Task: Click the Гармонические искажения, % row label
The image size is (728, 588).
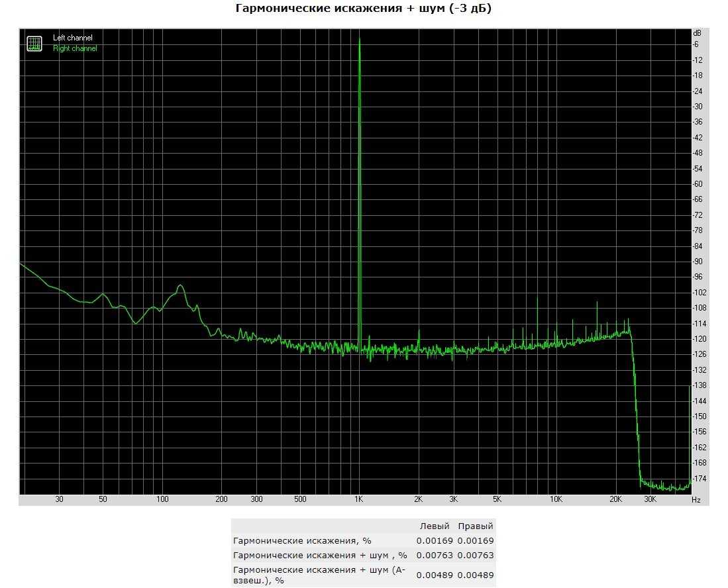Action: pyautogui.click(x=301, y=541)
